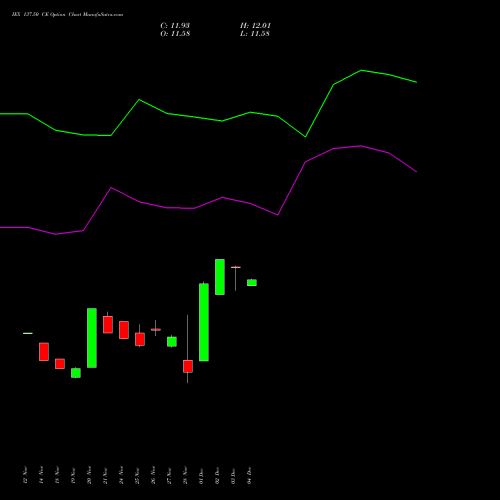Select the 19 Nov date label

73,475
